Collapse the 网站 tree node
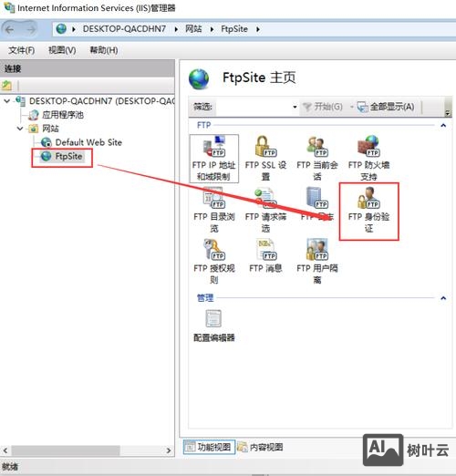This screenshot has height=476, width=456. click(x=20, y=129)
